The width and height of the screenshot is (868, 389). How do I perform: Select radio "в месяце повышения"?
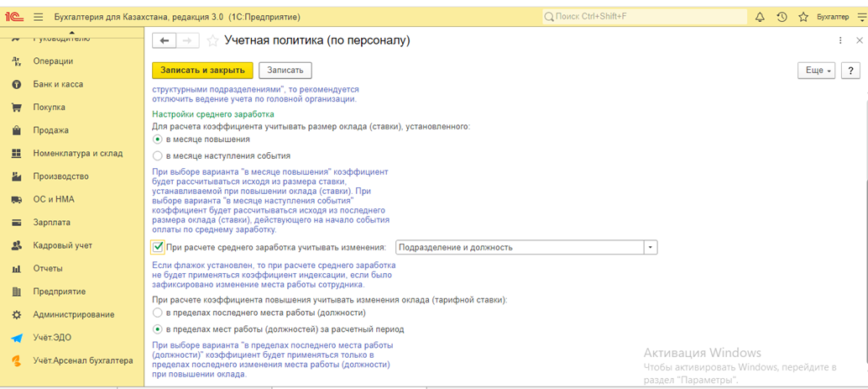click(158, 139)
